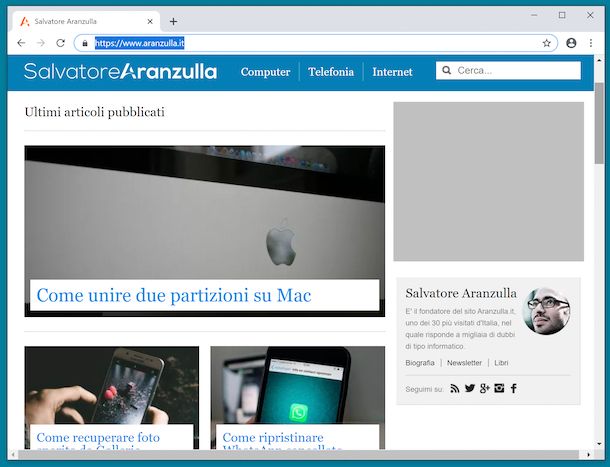Click the grey advertisement placeholder box

point(489,181)
